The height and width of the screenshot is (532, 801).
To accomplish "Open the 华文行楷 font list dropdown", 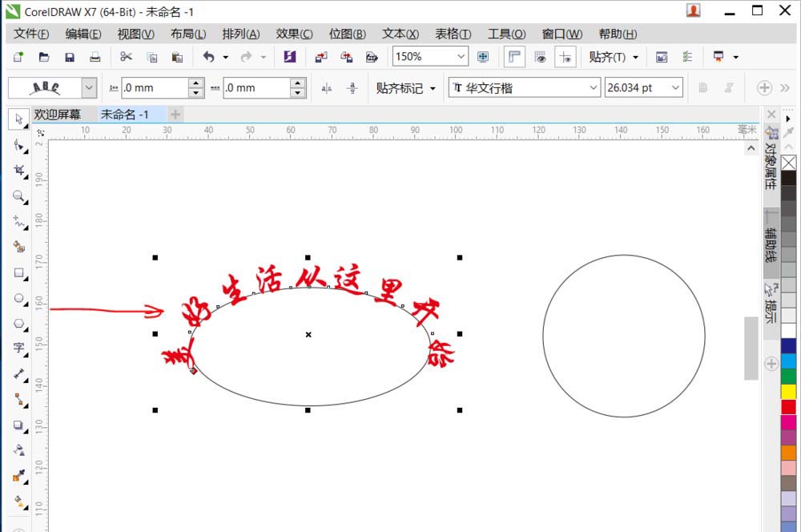I will pyautogui.click(x=593, y=87).
